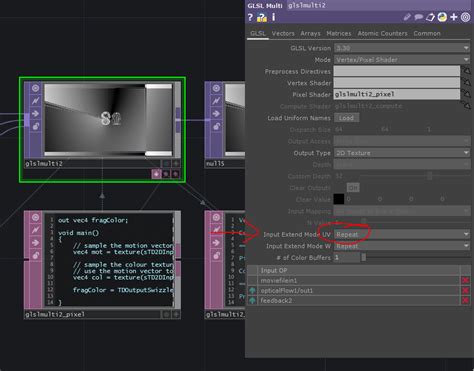
Task: Open the Input Mapping dropdown
Action: (402, 211)
